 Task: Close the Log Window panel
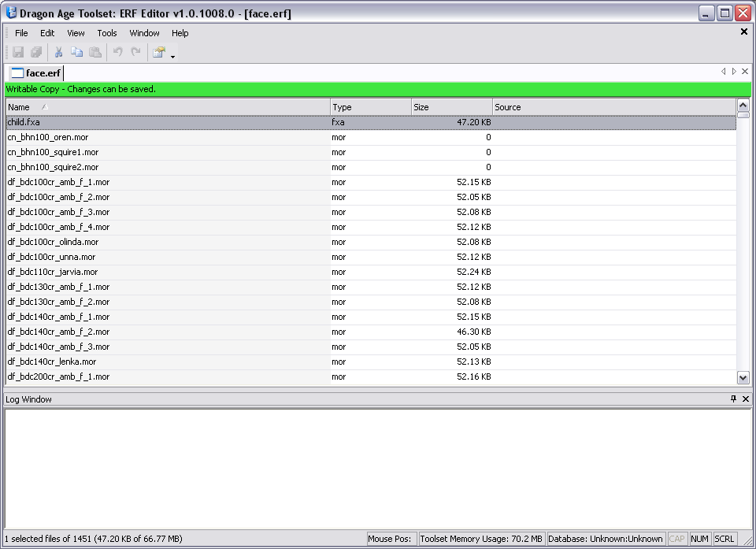[x=746, y=399]
